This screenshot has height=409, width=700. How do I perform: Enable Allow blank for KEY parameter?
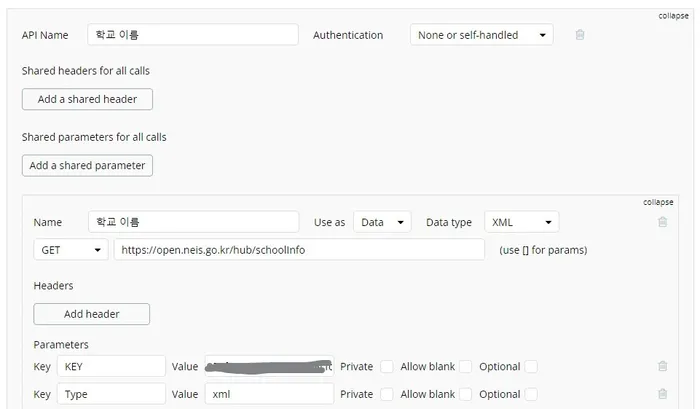point(465,367)
